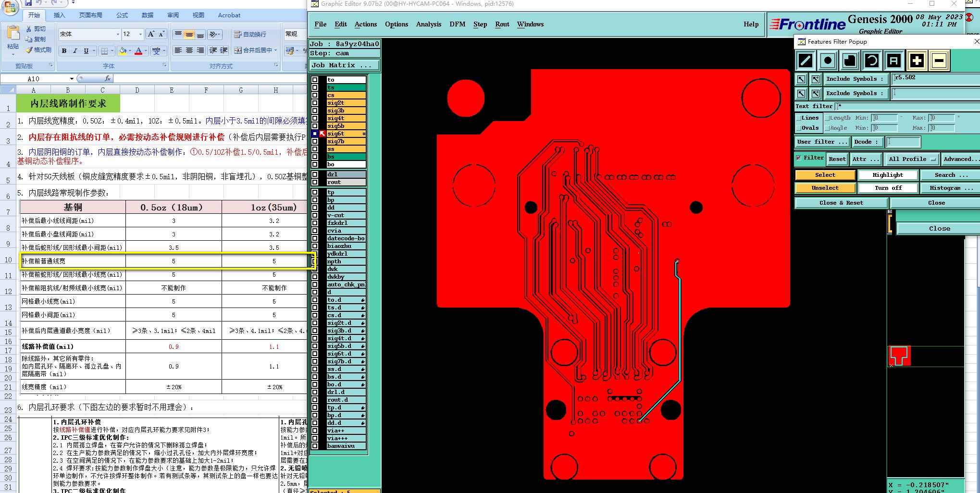
Task: Open the Analysis menu
Action: pyautogui.click(x=429, y=24)
